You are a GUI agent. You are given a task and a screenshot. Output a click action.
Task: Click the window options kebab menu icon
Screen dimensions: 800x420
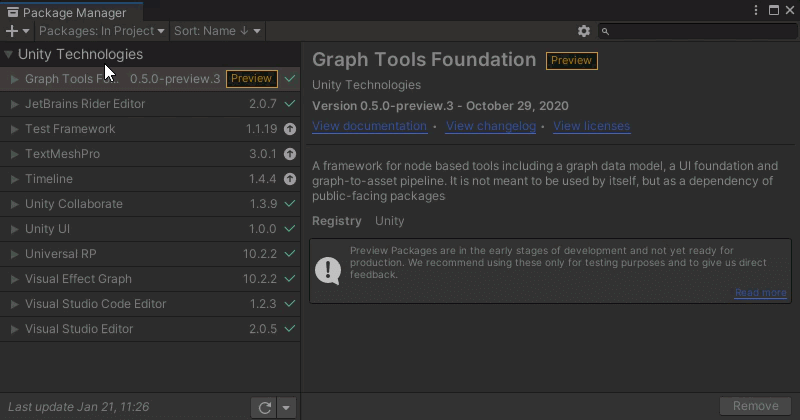[x=756, y=10]
